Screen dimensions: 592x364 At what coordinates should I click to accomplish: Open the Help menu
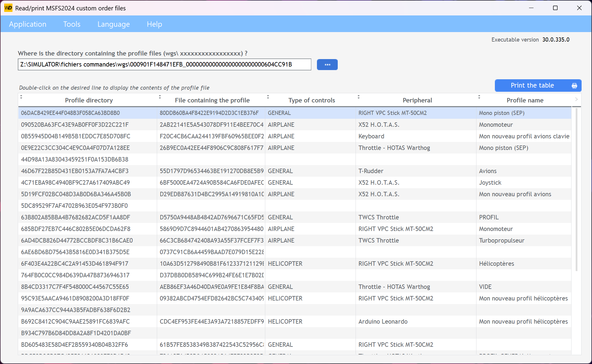pos(154,24)
